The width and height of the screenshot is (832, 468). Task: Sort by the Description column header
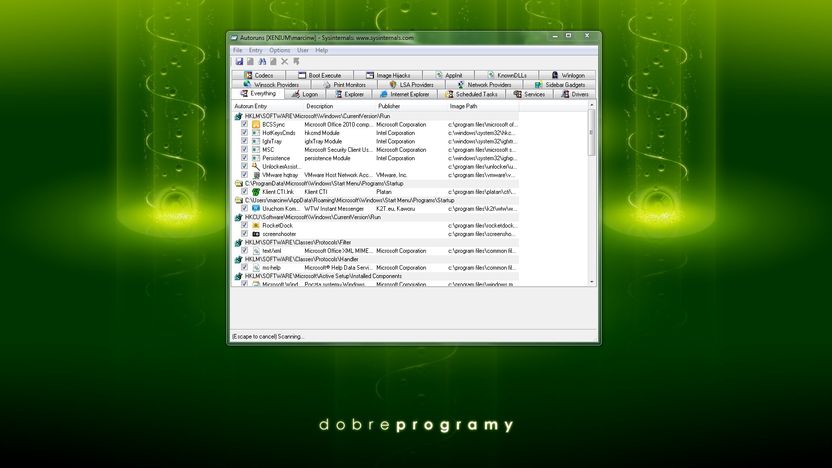click(x=340, y=106)
